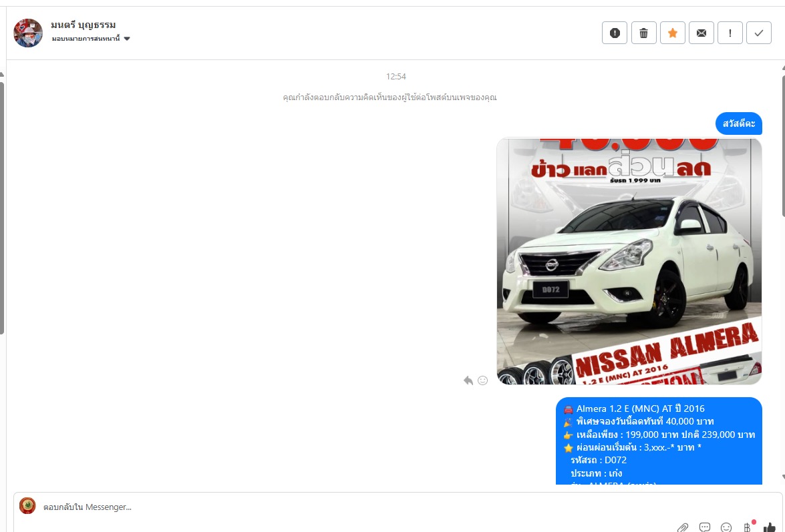The height and width of the screenshot is (532, 785).
Task: Select the สวัสดีค่ะ message bubble
Action: [x=739, y=123]
